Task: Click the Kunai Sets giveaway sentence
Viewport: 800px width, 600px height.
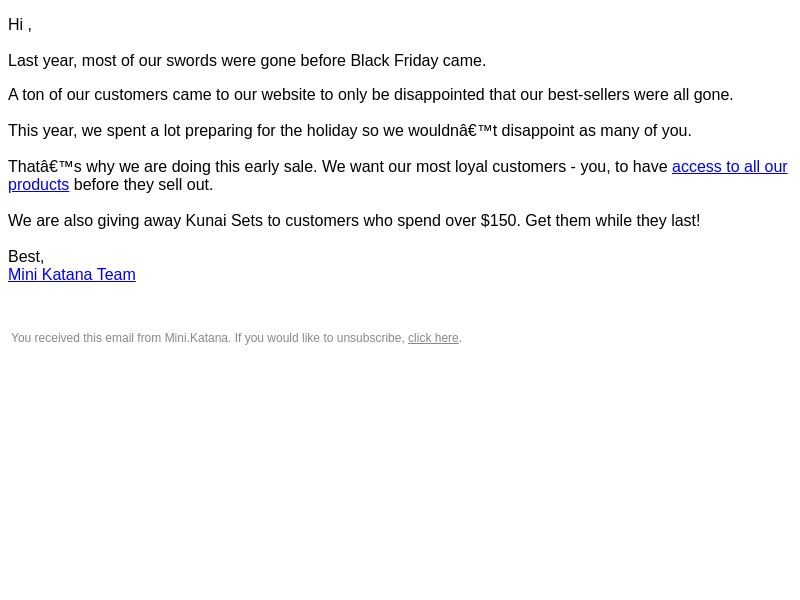Action: (x=354, y=221)
